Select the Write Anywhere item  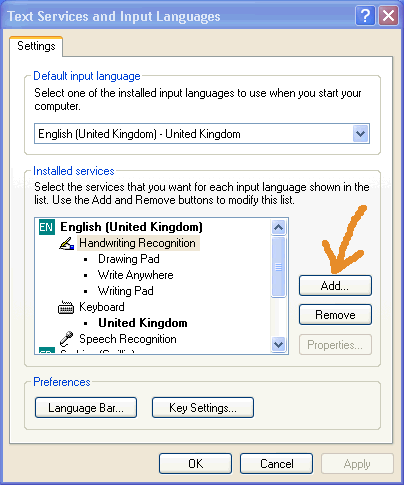136,275
